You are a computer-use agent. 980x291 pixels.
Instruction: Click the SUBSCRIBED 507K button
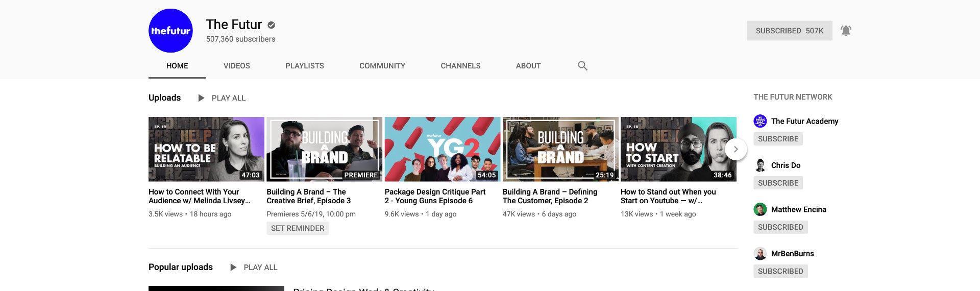(790, 31)
